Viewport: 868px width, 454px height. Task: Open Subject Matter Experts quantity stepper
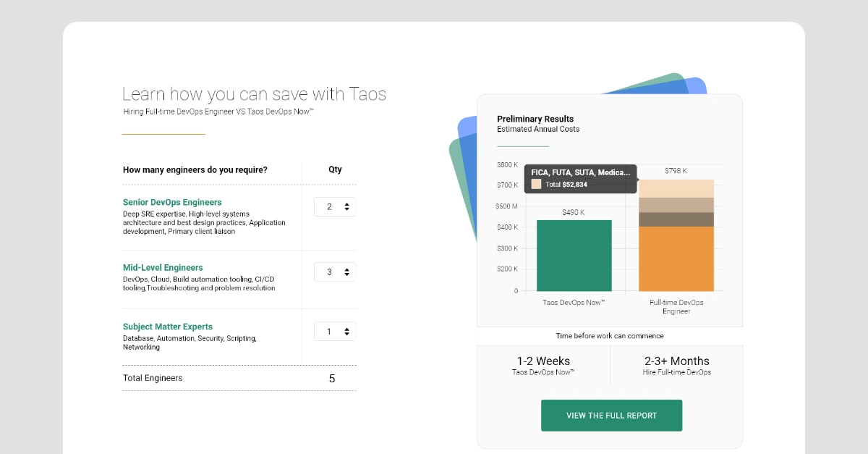(335, 331)
